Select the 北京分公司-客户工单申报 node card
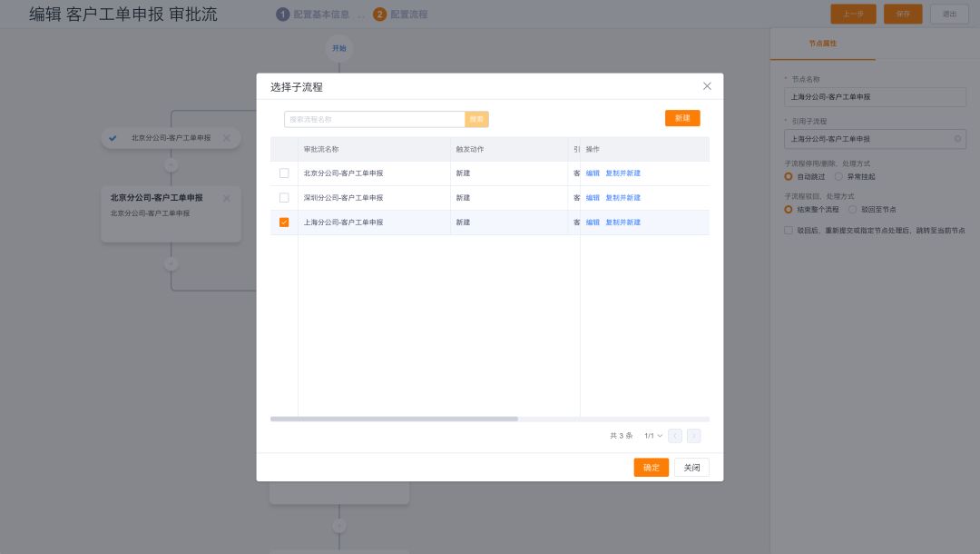 coord(171,213)
